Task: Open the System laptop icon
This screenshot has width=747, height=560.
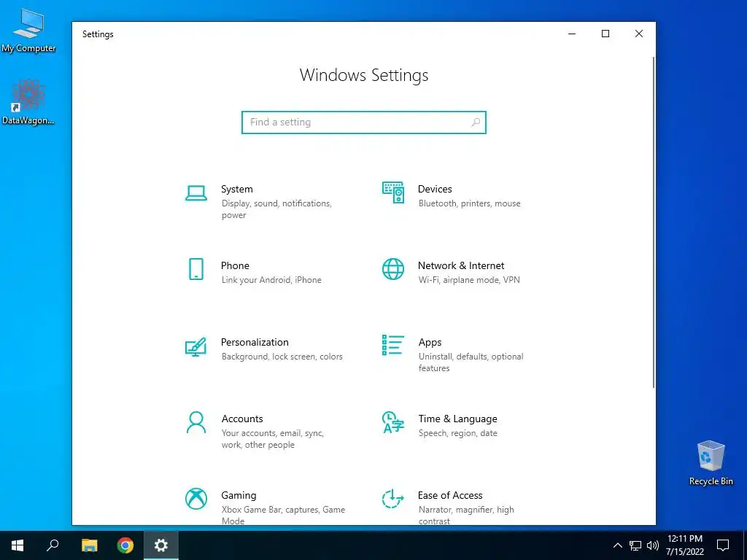Action: 196,192
